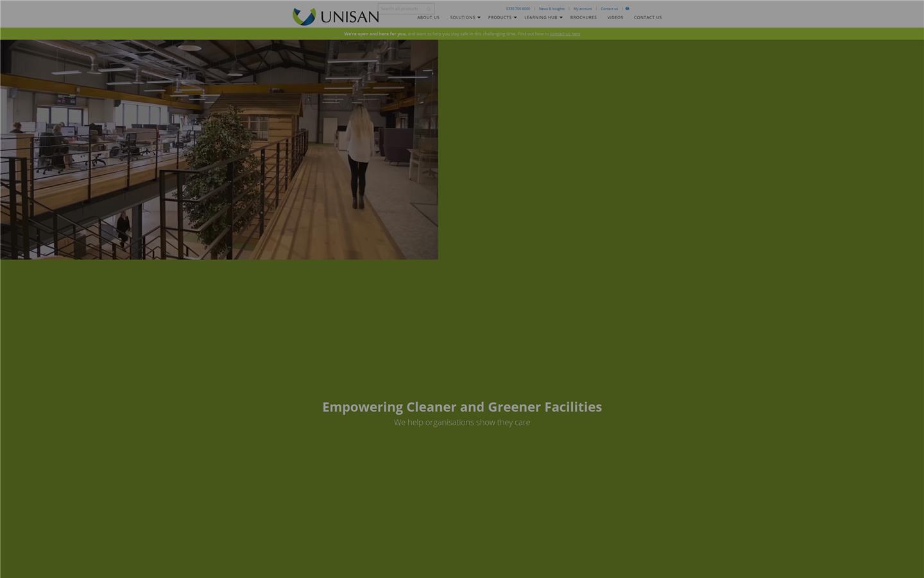Click the Unisan logo
The image size is (924, 578).
click(x=336, y=16)
